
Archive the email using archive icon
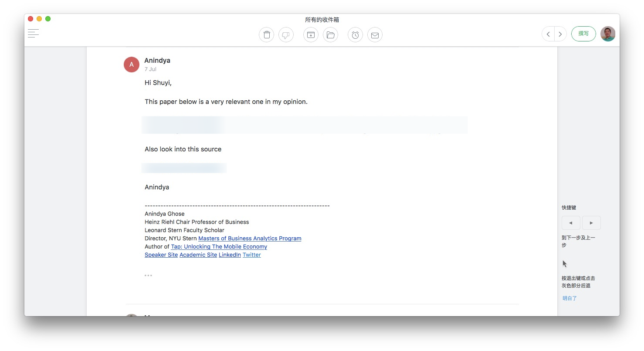click(311, 35)
